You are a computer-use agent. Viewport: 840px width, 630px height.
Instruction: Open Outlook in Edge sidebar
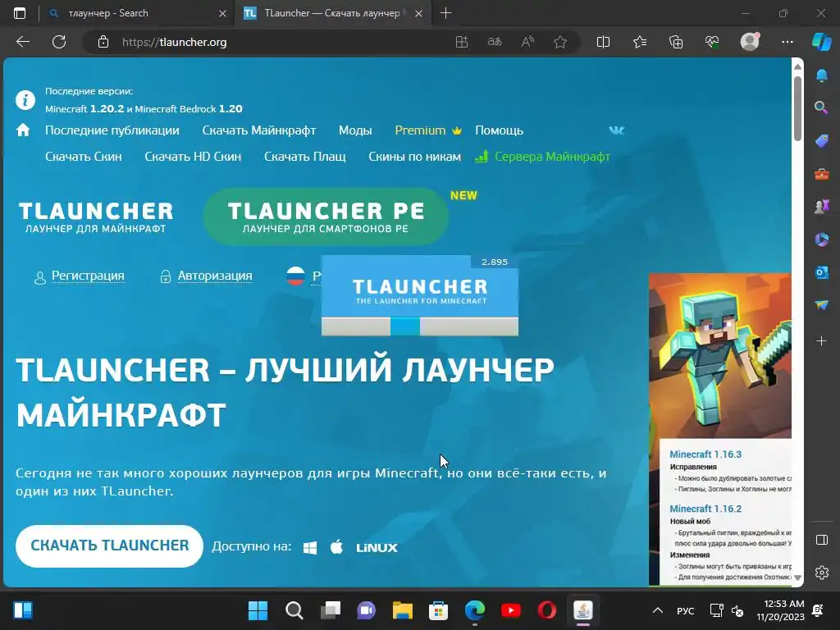(822, 272)
